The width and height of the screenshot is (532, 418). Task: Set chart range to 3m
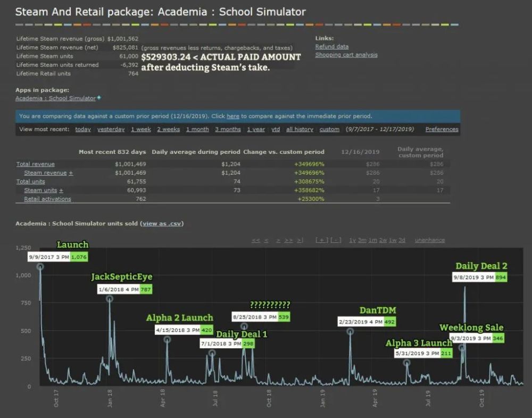coord(362,240)
